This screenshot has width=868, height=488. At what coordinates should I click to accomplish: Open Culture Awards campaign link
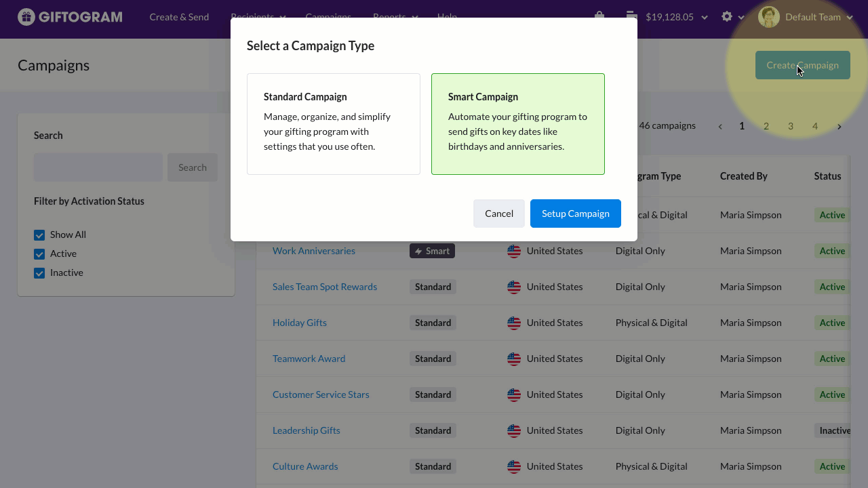point(305,466)
